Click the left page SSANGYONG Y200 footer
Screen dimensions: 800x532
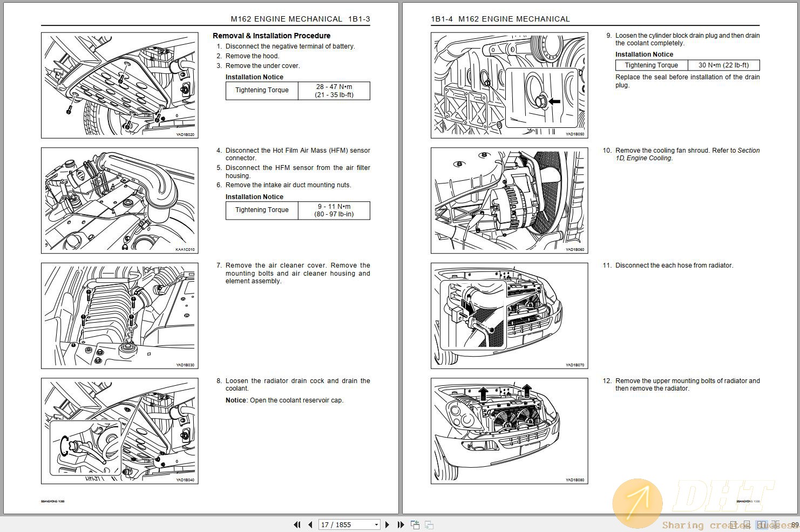53,501
